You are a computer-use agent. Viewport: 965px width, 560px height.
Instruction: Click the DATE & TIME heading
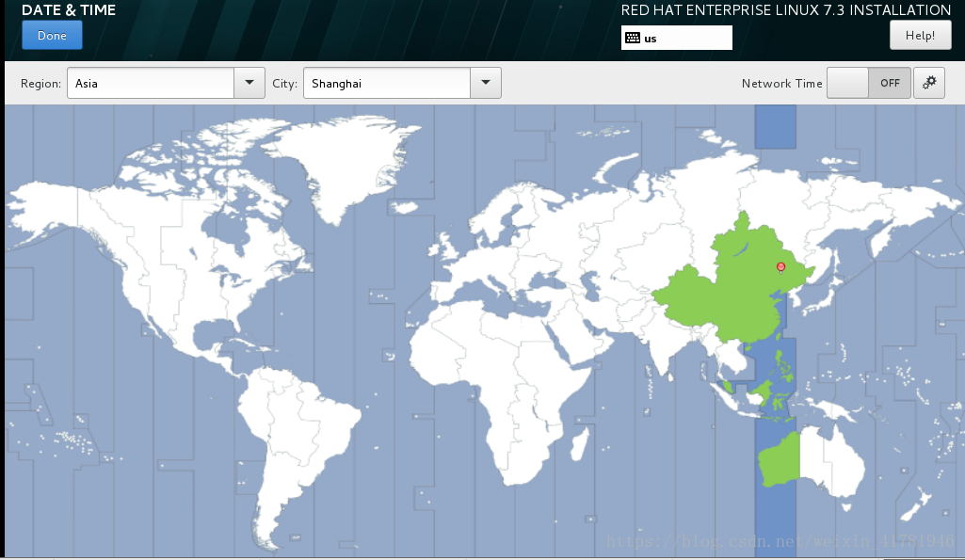(x=69, y=9)
